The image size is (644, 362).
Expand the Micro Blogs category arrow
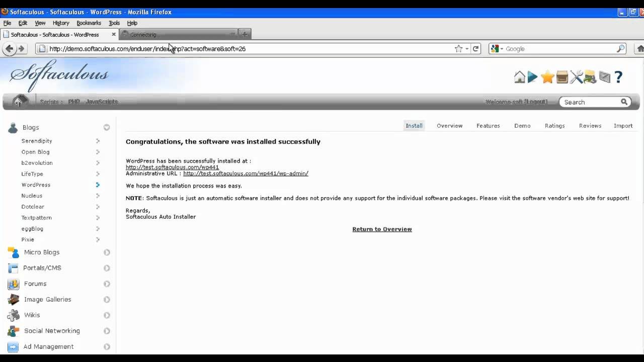point(107,252)
